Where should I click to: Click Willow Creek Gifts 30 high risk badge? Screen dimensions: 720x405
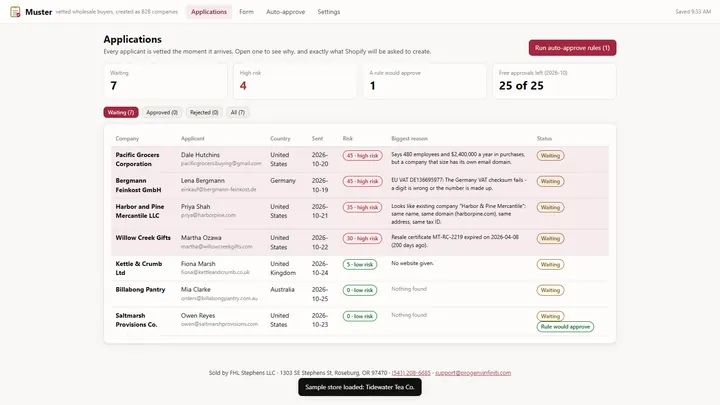(x=362, y=238)
